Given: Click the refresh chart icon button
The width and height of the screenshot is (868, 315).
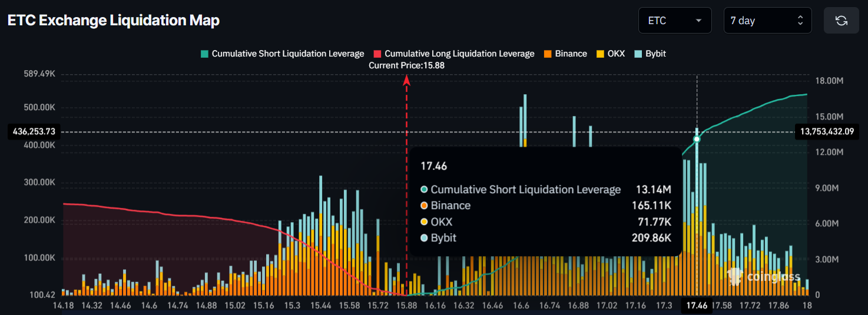Looking at the screenshot, I should [842, 21].
